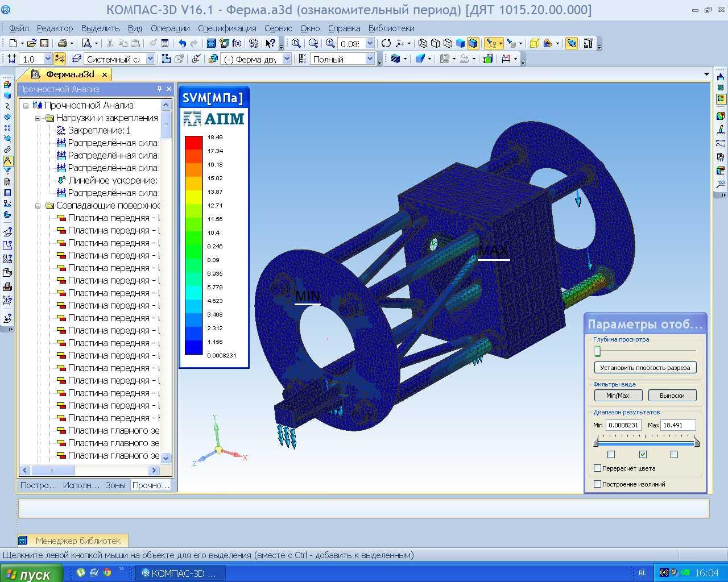
Task: Click the Глубина просмотра slider handle
Action: [x=597, y=352]
